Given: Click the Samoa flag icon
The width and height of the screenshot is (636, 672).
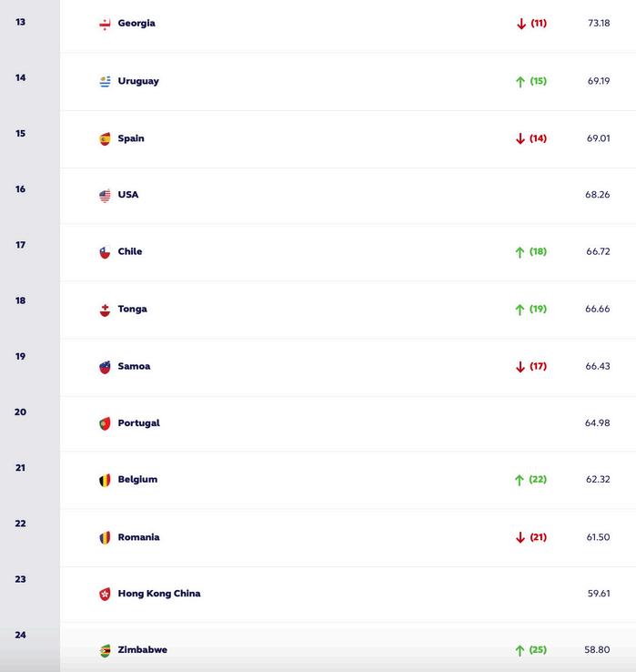Looking at the screenshot, I should point(105,367).
